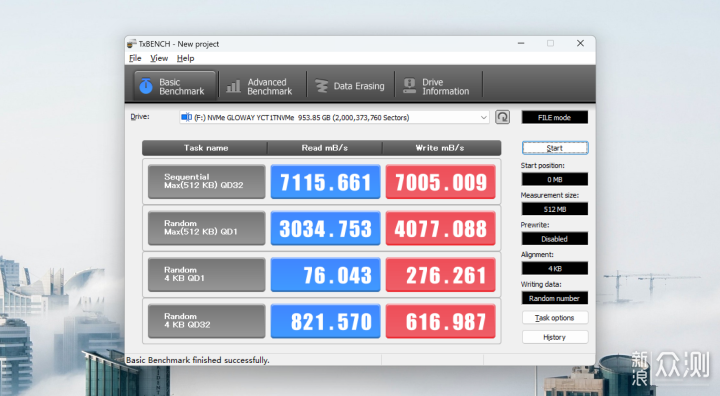Change the Start position 0 MB value

555,179
